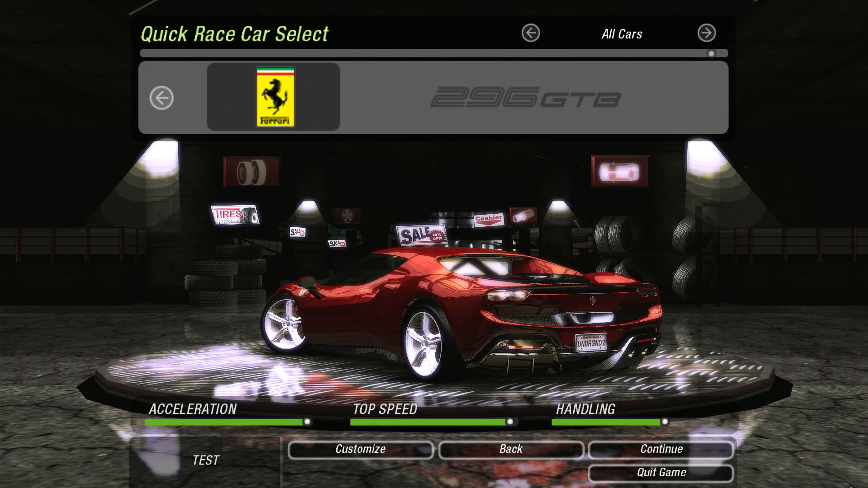Image resolution: width=868 pixels, height=488 pixels.
Task: Click the 296 GTB model name logo
Action: [x=526, y=97]
